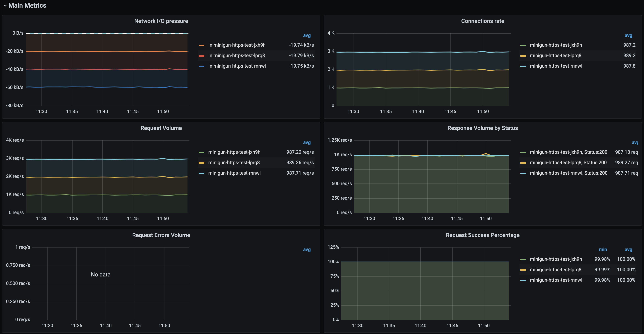Sort Request Success Percentage legend by avg
Screen dimensions: 644x334
(x=628, y=250)
